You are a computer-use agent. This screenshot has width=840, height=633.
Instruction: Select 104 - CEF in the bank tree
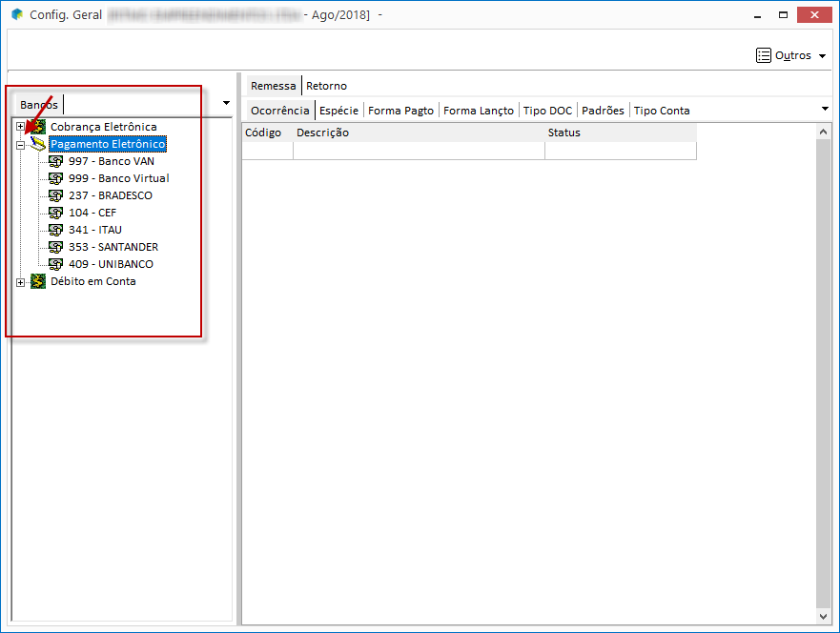92,213
